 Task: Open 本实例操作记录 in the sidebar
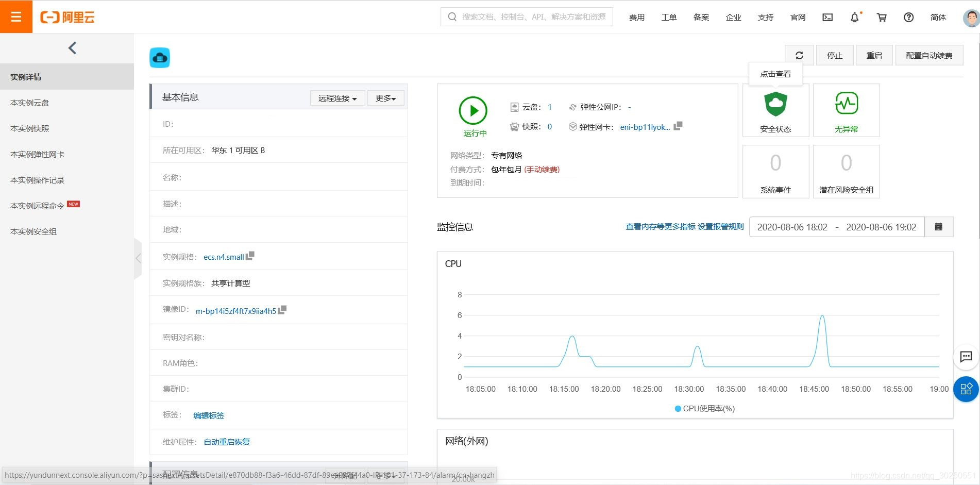coord(67,180)
